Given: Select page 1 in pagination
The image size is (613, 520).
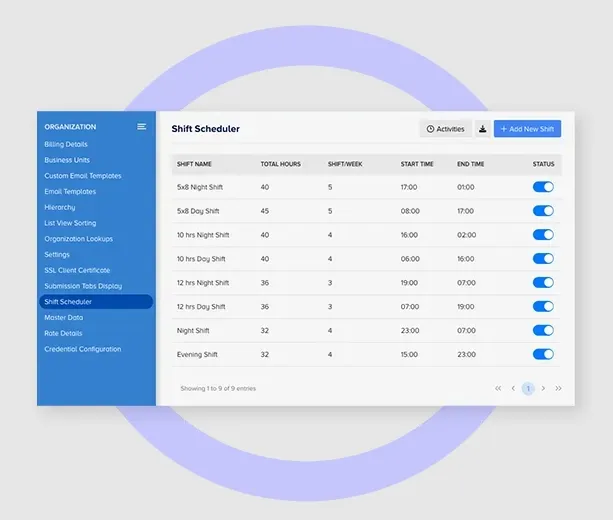Looking at the screenshot, I should 528,388.
